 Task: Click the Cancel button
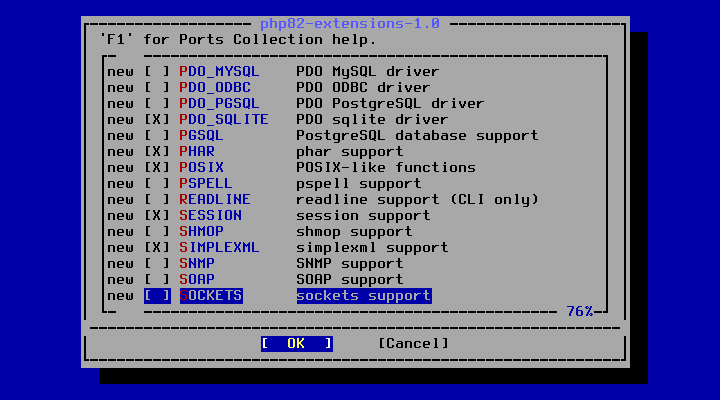pyautogui.click(x=413, y=344)
